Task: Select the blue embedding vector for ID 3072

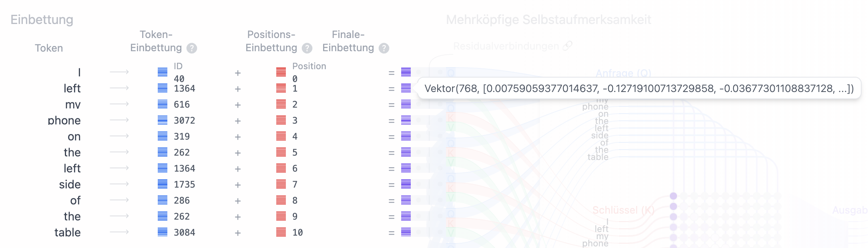Action: [163, 120]
